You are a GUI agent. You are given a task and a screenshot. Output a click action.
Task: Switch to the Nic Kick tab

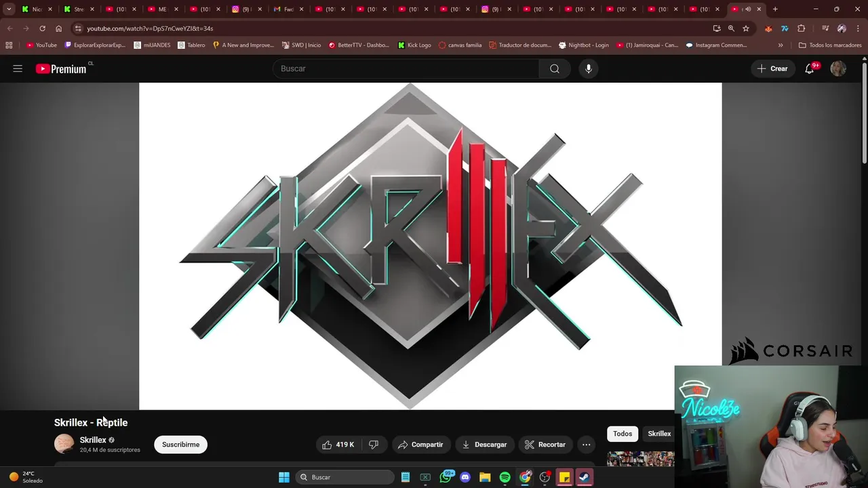tap(36, 9)
